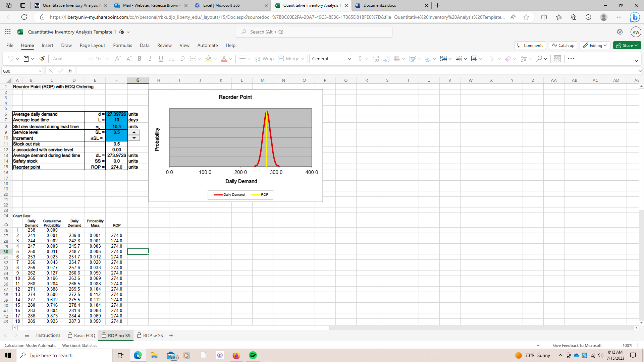644x362 pixels.
Task: Click the Clear eraser icon
Action: point(508,59)
